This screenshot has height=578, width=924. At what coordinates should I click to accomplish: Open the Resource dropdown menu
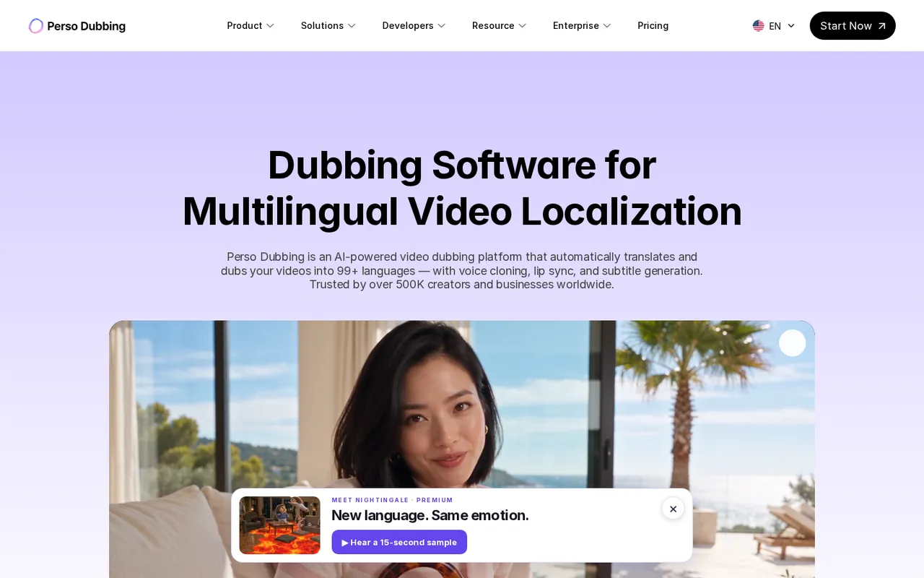point(500,26)
